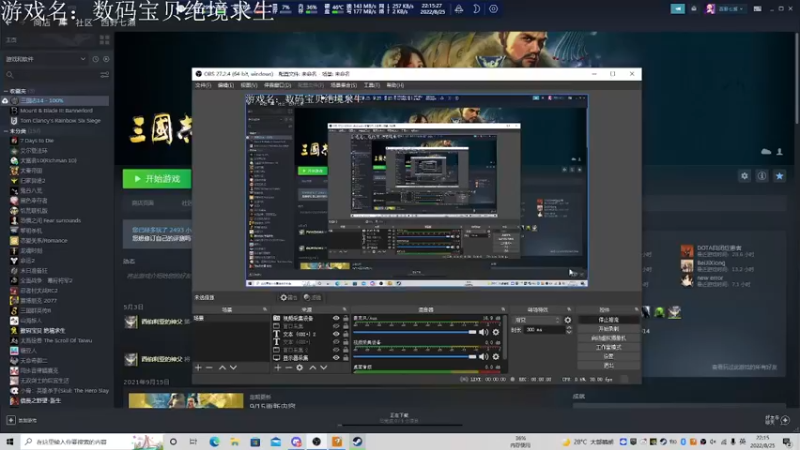Click the green Start Game button in Steam

click(157, 179)
